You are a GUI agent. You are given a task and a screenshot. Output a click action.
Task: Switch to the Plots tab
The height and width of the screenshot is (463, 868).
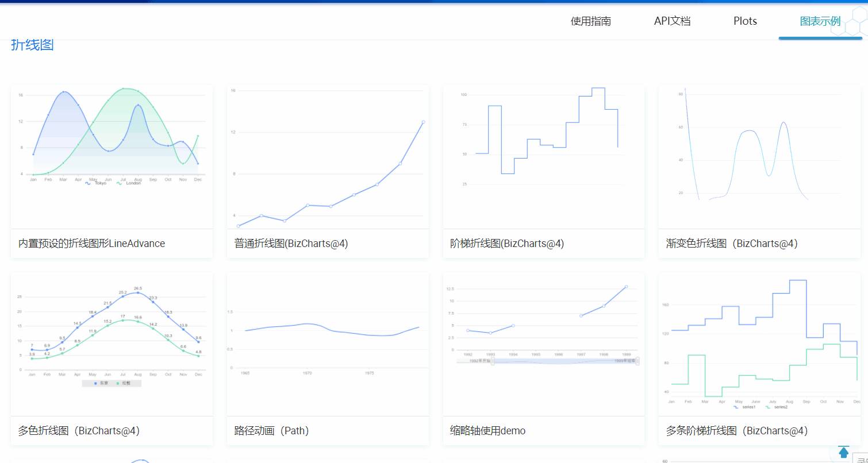coord(744,21)
